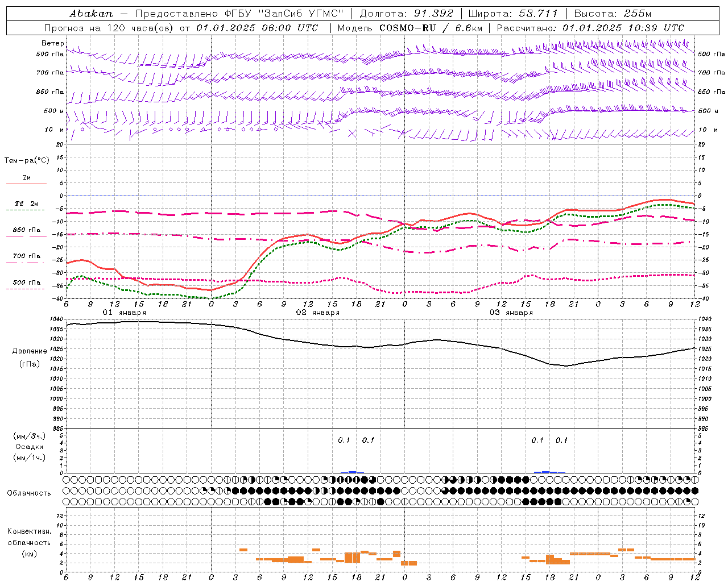728x582 pixels.
Task: Click the 'Ветер' wind panel label
Action: click(52, 43)
